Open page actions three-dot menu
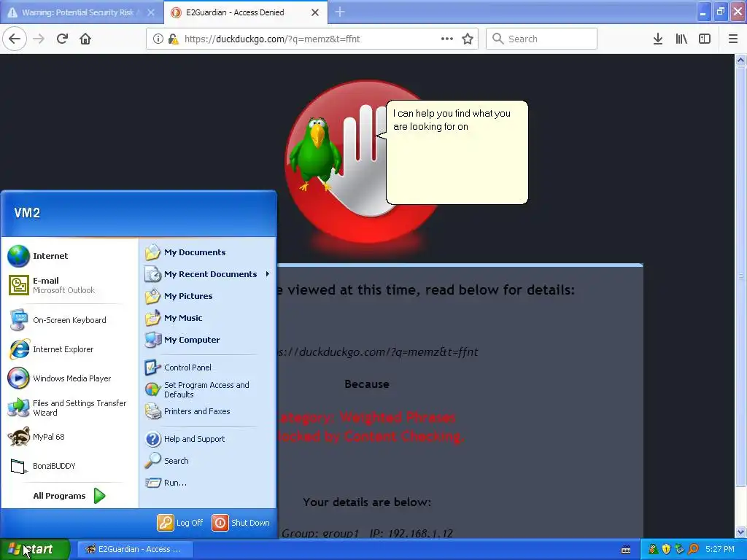This screenshot has width=747, height=560. point(447,39)
